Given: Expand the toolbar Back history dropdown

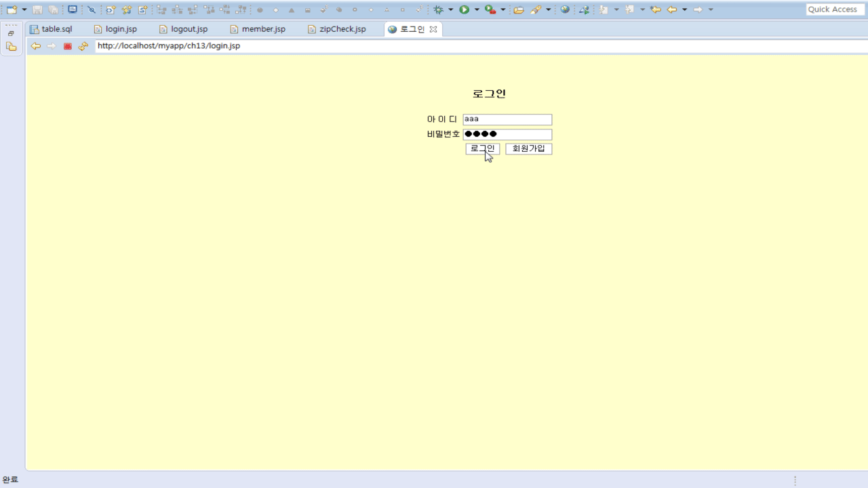Looking at the screenshot, I should pos(684,9).
